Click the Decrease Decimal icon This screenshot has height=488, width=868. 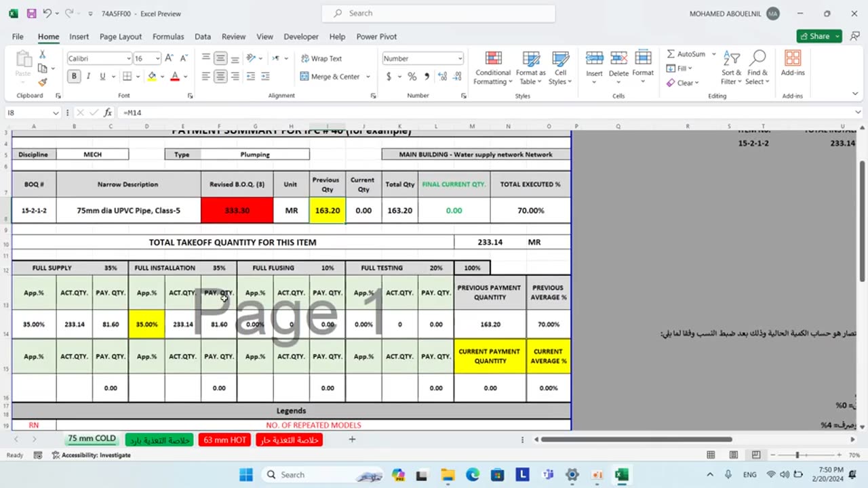click(457, 77)
